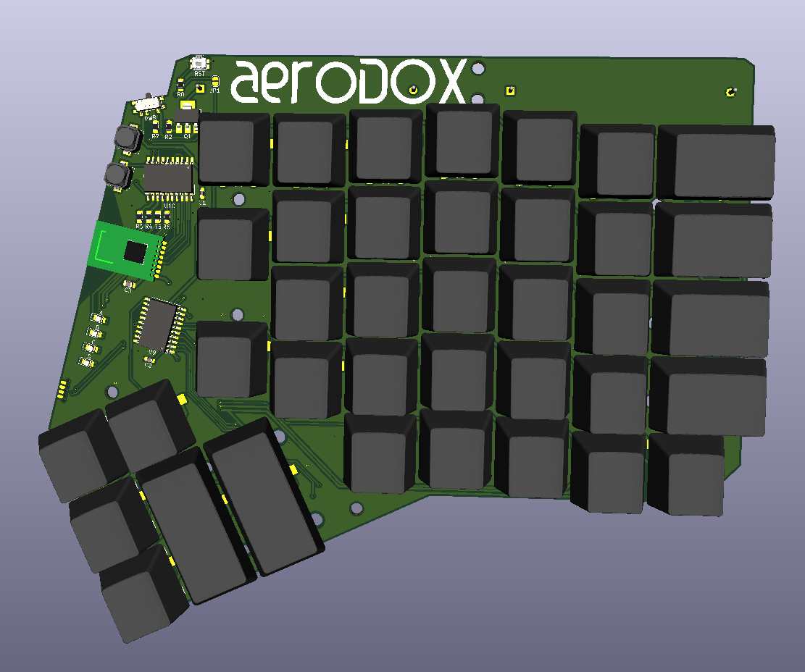805x672 pixels.
Task: Click the C3 capacitor under the Bluetooth module
Action: 130,284
